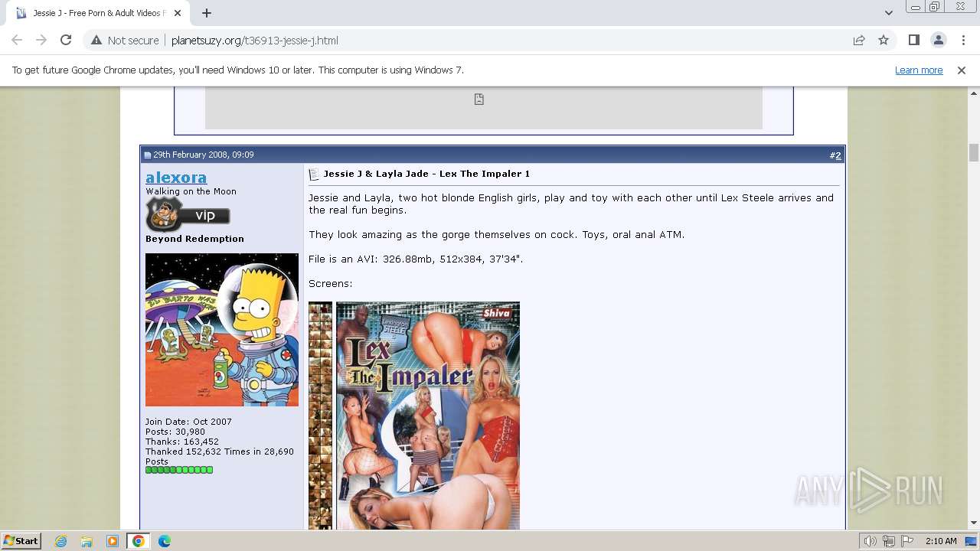Open the volume control in tray
The height and width of the screenshot is (551, 980).
(x=871, y=541)
